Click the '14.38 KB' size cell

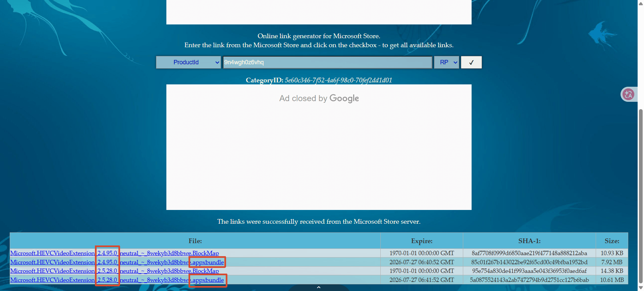tap(612, 271)
